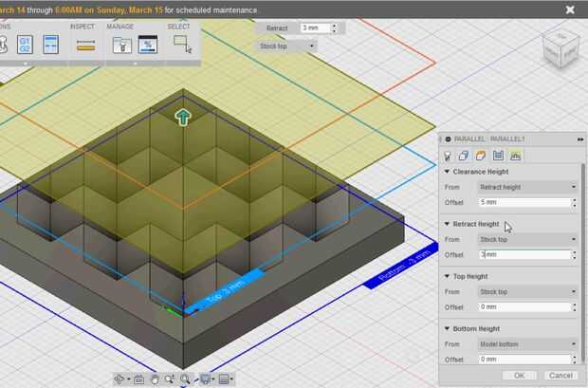Collapse the Clearance Height section
The image size is (588, 388).
448,172
